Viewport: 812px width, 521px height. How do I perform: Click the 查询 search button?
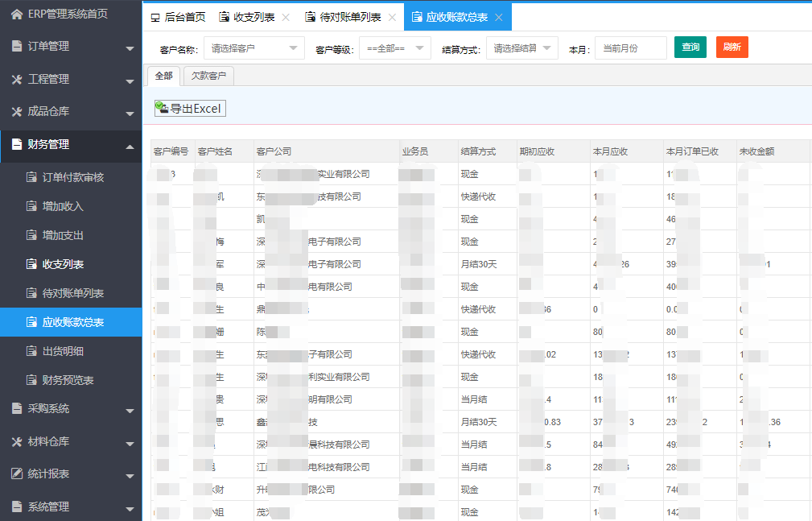pos(690,47)
